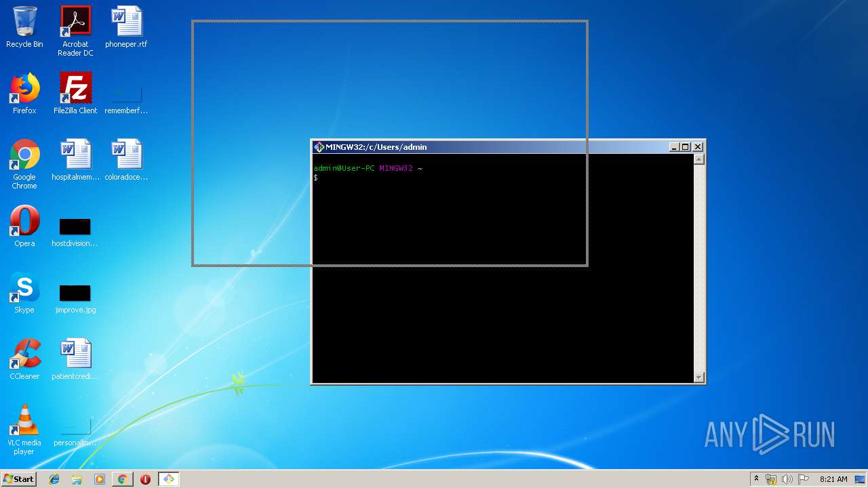Click the terminal scrollbar up arrow
The image size is (868, 488).
(x=699, y=159)
